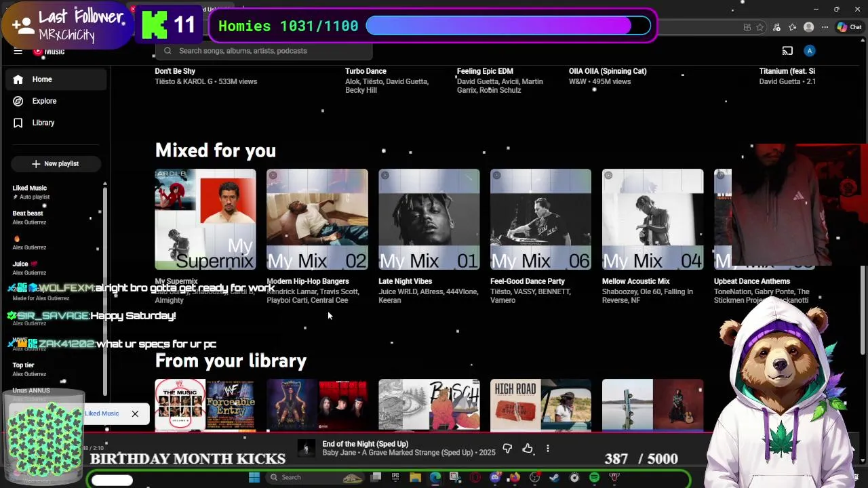Open the Juice playlist in sidebar
Viewport: 868px width, 488px height.
coord(54,268)
